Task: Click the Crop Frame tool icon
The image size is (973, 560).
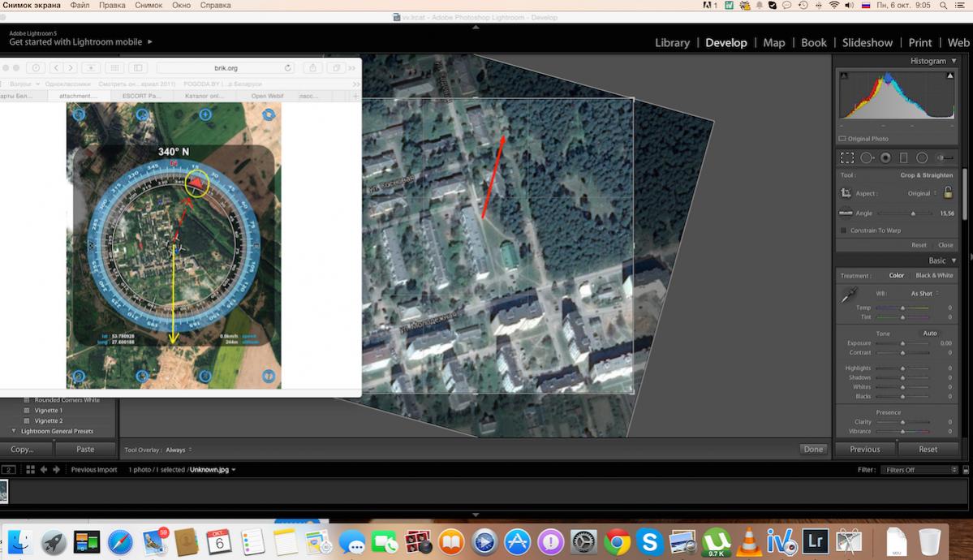Action: 846,193
